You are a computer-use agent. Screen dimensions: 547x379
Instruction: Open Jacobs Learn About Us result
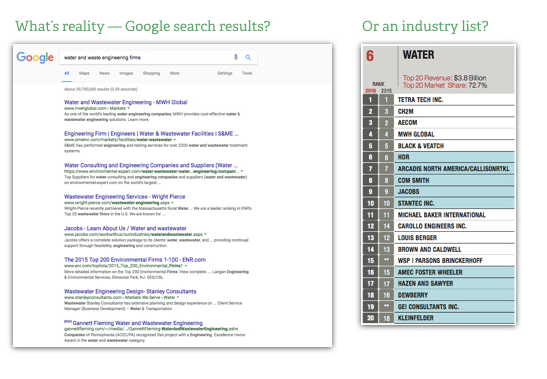tap(125, 228)
